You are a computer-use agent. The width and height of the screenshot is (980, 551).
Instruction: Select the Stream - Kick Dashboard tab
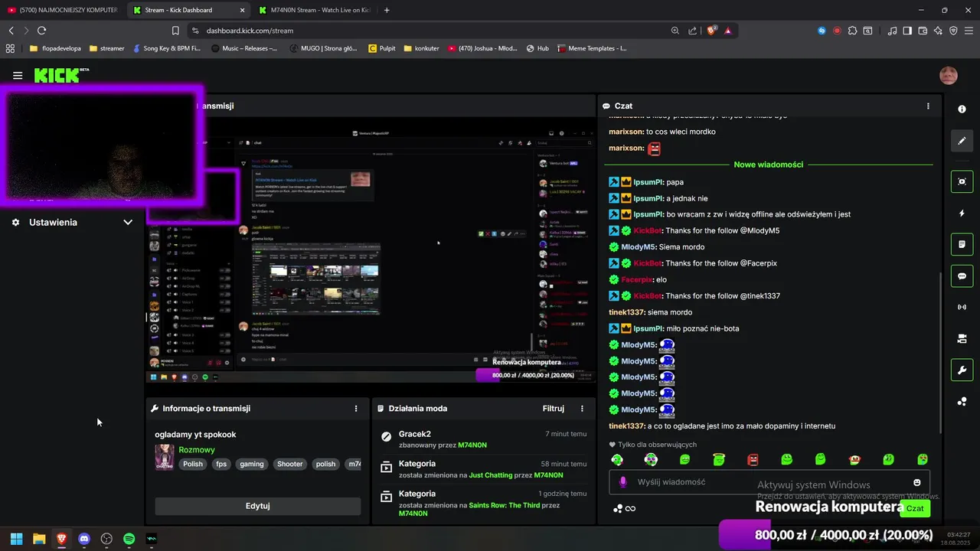188,10
